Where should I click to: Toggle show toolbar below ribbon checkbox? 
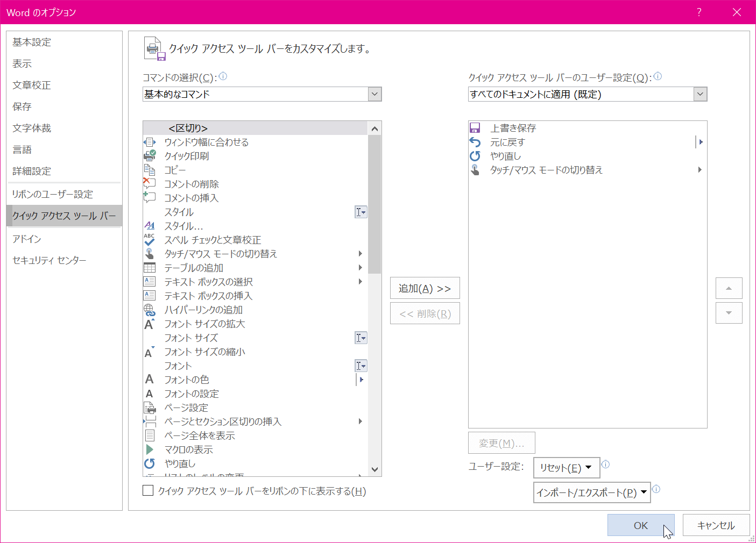[148, 490]
